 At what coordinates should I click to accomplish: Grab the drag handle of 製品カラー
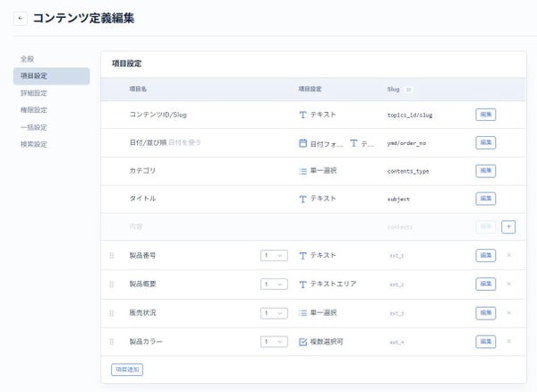[112, 342]
